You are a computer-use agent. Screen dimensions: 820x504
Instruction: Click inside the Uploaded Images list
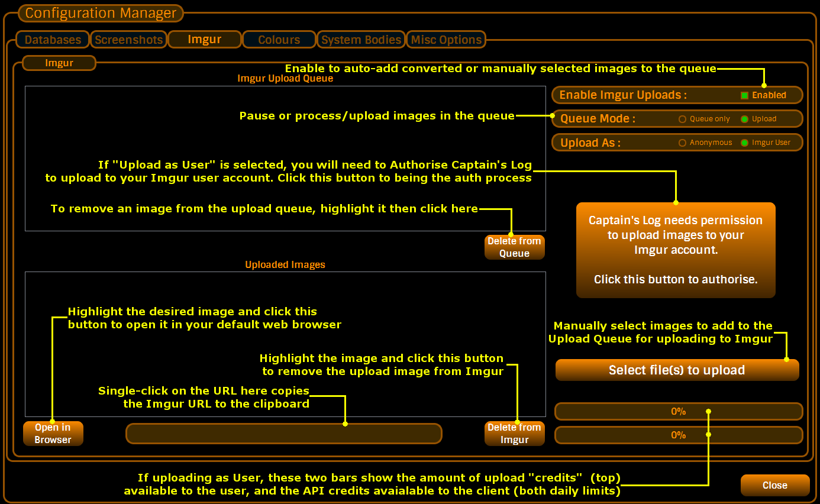pyautogui.click(x=285, y=344)
